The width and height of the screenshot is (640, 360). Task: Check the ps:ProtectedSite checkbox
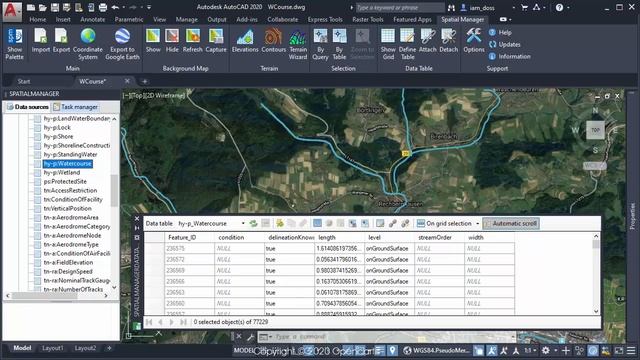(x=38, y=182)
